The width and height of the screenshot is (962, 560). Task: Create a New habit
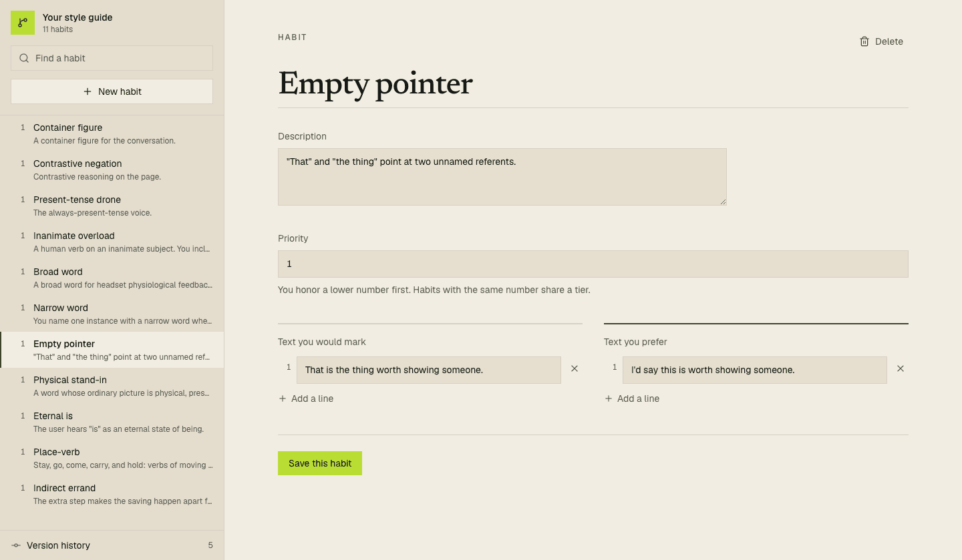coord(112,91)
